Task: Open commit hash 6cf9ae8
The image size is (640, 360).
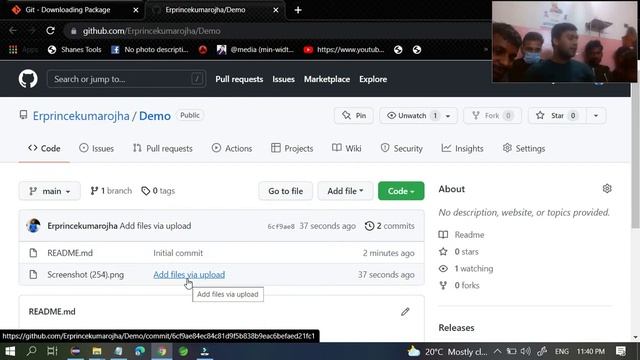Action: click(281, 226)
